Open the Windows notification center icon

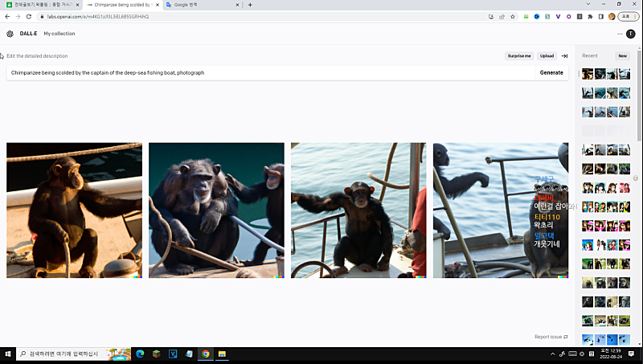click(631, 354)
